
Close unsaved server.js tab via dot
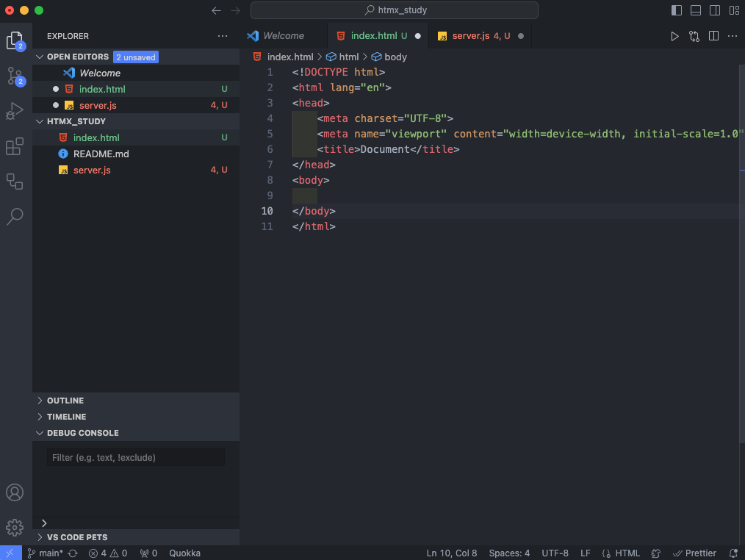pos(521,36)
